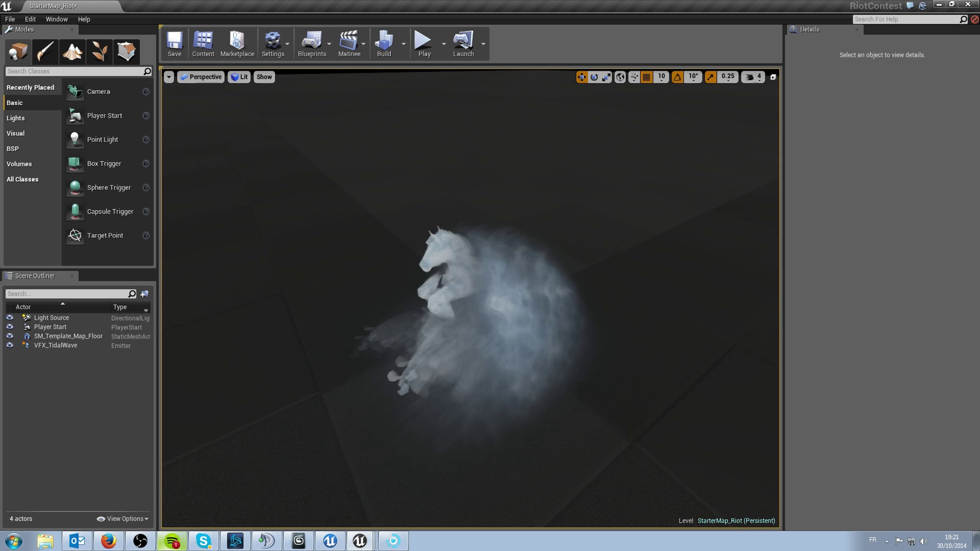
Task: Select the rotate gizmo tool
Action: point(594,77)
